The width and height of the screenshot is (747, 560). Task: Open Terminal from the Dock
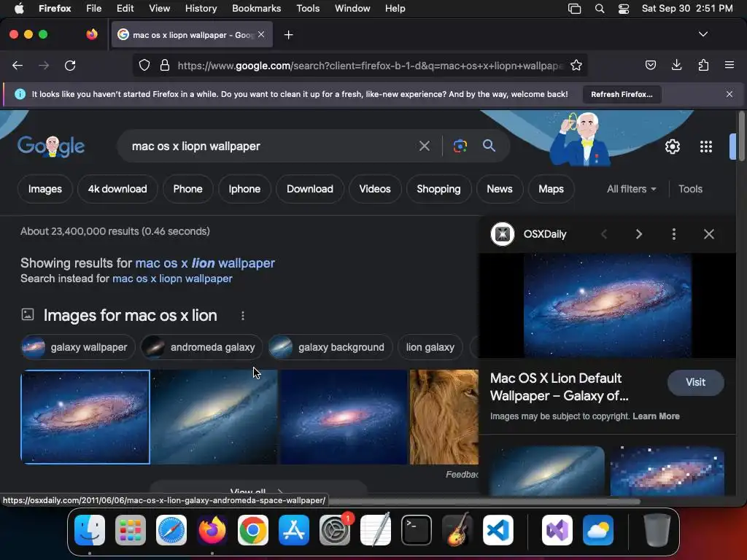pos(417,530)
